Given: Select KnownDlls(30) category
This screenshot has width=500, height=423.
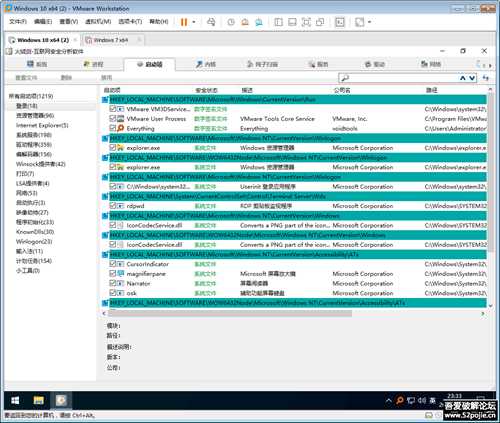Looking at the screenshot, I should click(x=35, y=232).
